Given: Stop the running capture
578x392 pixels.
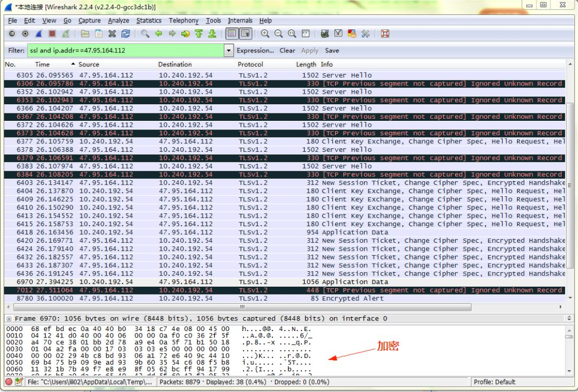Looking at the screenshot, I should 52,34.
